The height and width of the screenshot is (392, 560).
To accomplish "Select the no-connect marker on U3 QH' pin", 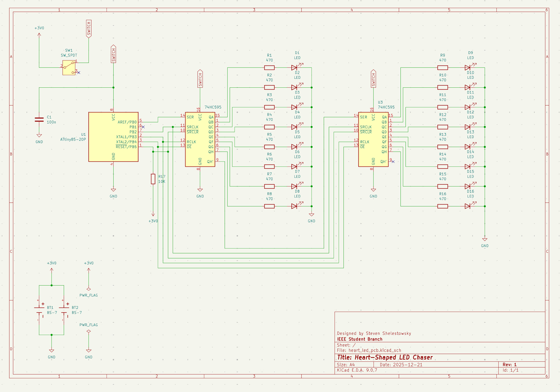I will pyautogui.click(x=393, y=162).
